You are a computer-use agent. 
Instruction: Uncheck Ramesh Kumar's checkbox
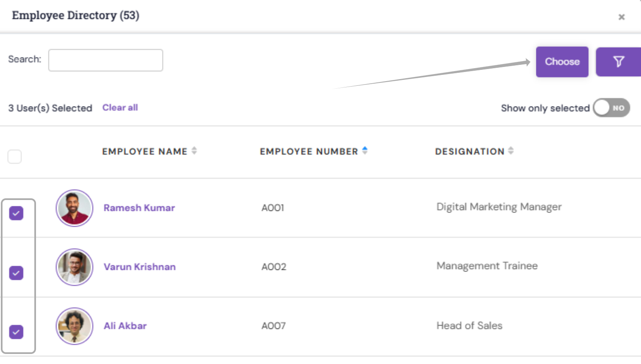(x=16, y=213)
